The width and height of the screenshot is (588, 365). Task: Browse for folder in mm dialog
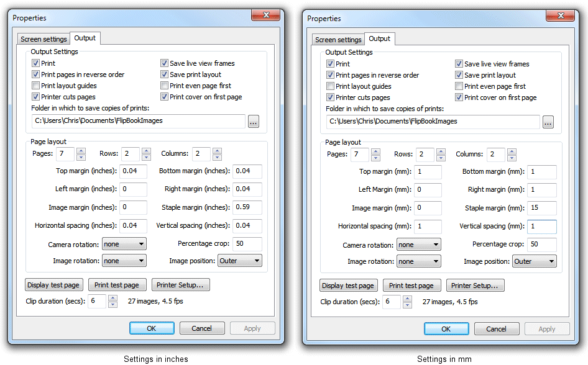pyautogui.click(x=548, y=122)
